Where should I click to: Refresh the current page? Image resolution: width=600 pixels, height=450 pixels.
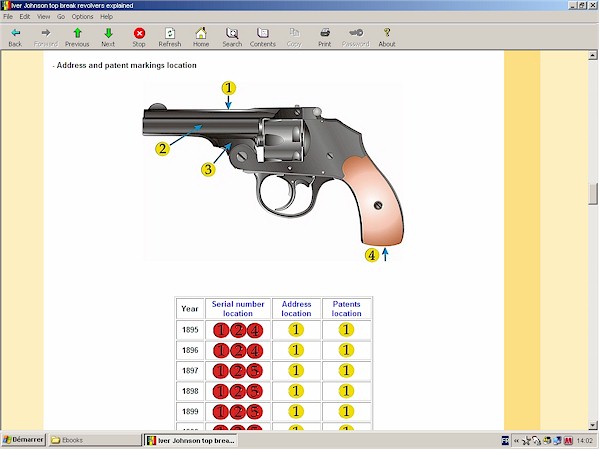coord(170,38)
